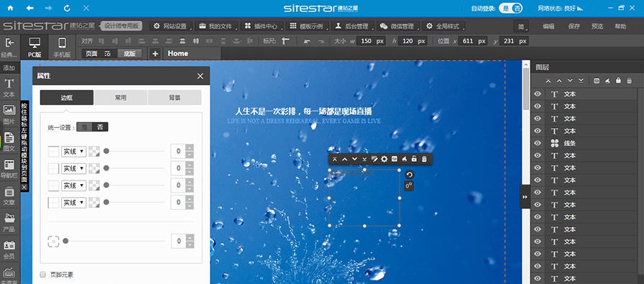The height and width of the screenshot is (284, 644).
Task: Click trash icon in 图层 panel toolbar
Action: tap(629, 81)
